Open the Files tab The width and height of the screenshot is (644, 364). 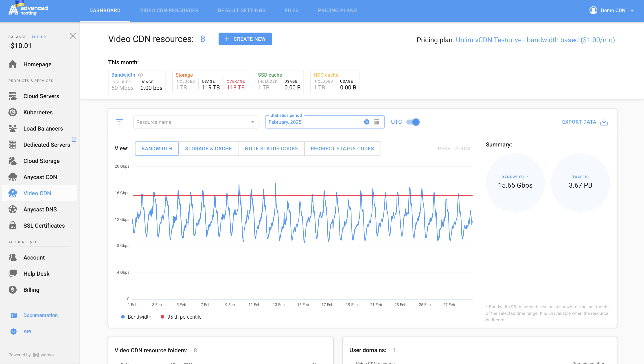pyautogui.click(x=292, y=11)
